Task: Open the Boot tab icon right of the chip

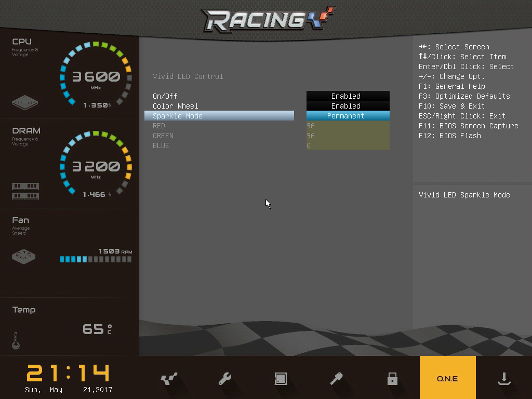Action: [337, 379]
